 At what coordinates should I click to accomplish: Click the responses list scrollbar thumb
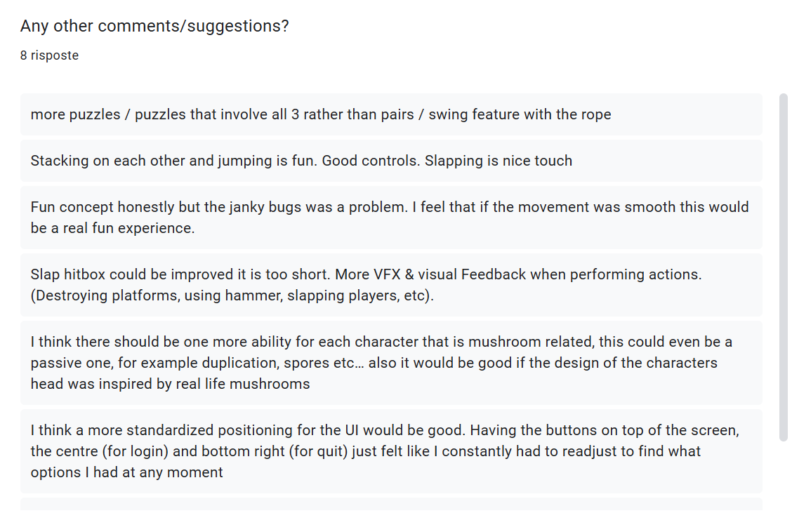[x=784, y=267]
